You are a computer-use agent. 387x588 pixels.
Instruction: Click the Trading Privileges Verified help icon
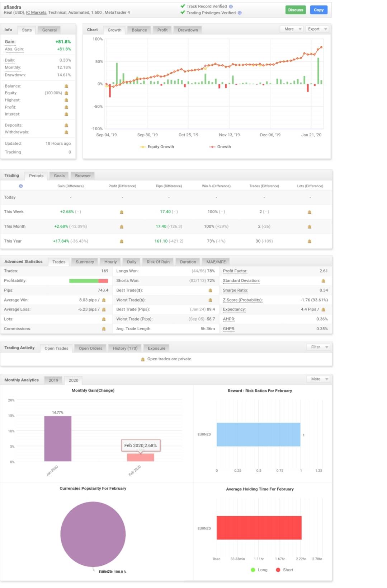[x=240, y=13]
